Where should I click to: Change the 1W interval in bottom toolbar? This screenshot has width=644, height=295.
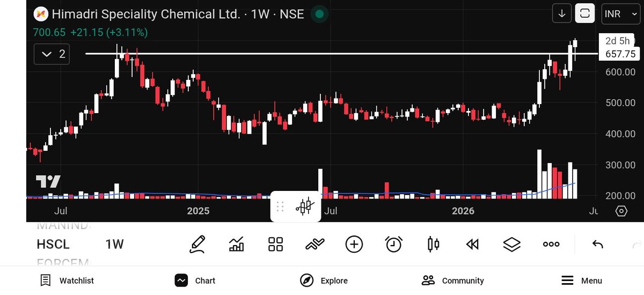(x=115, y=245)
